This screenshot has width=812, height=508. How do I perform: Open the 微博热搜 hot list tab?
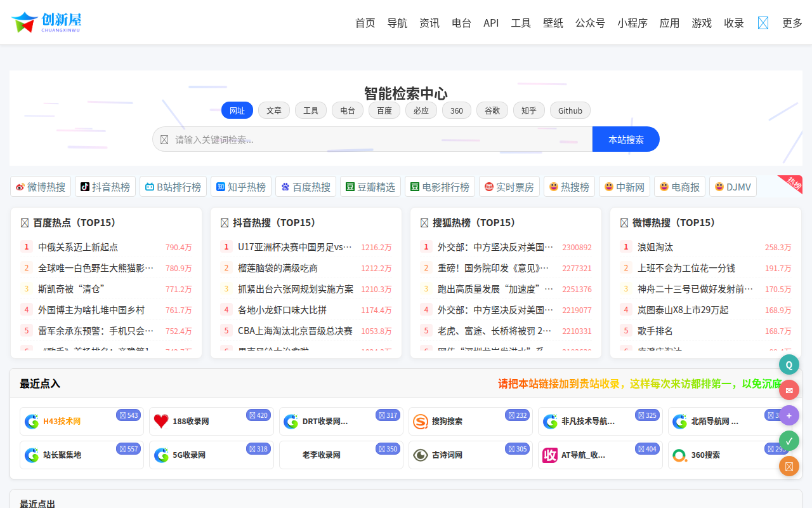(x=41, y=187)
